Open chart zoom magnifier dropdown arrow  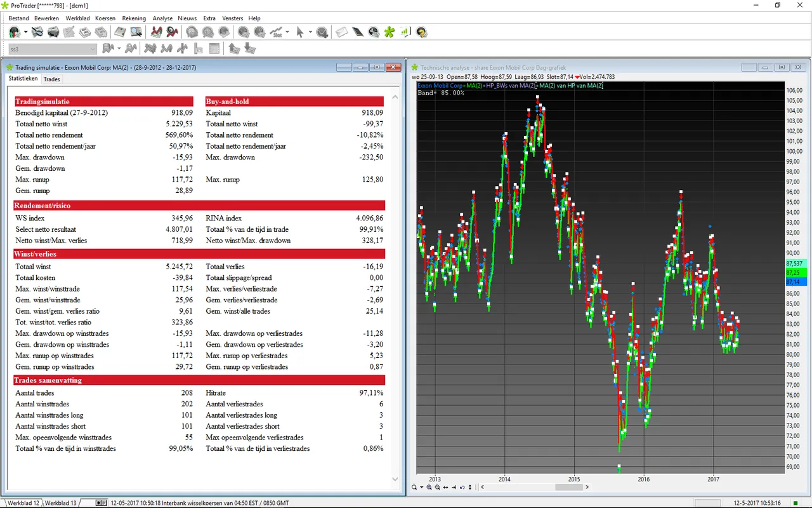pos(421,487)
